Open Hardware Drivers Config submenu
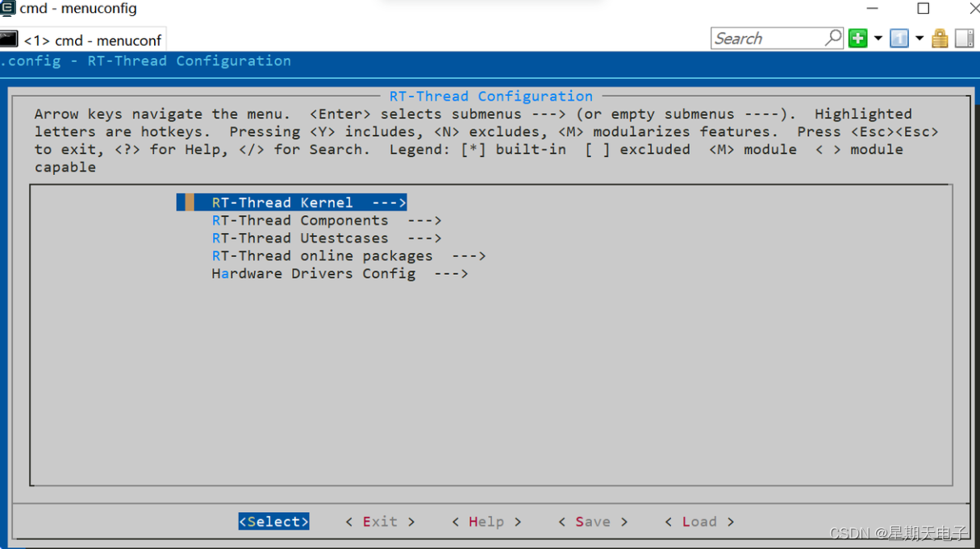Viewport: 980px width, 549px height. 340,273
